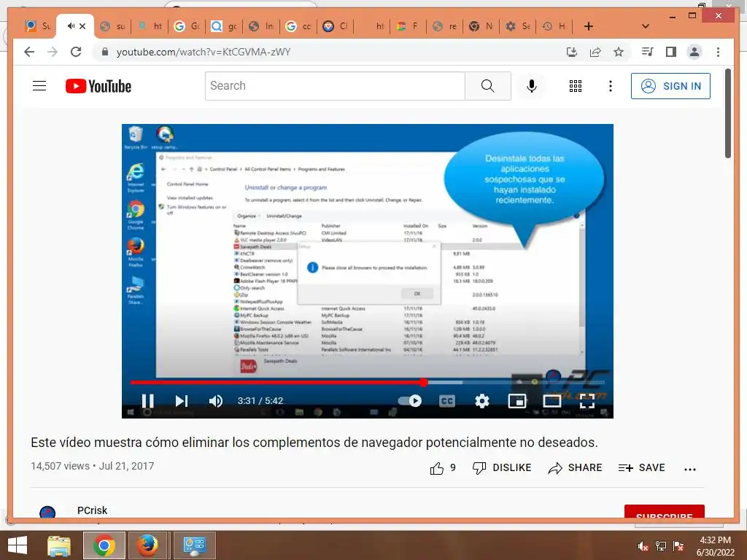The width and height of the screenshot is (747, 560).
Task: Reload the current page
Action: 76,52
